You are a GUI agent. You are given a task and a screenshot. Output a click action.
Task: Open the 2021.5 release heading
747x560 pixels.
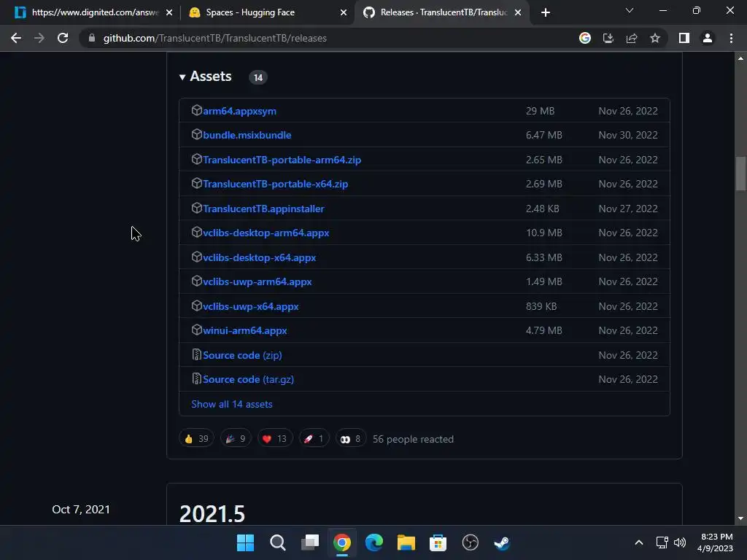point(212,514)
